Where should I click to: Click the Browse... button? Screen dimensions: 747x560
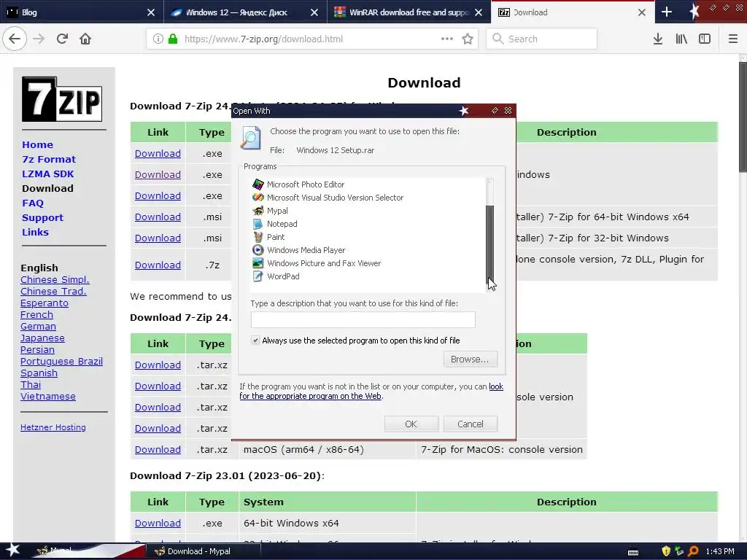coord(471,359)
